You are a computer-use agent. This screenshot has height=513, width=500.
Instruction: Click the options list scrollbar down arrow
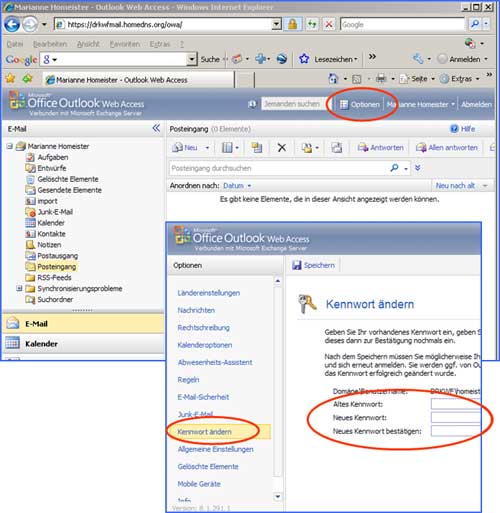(277, 497)
